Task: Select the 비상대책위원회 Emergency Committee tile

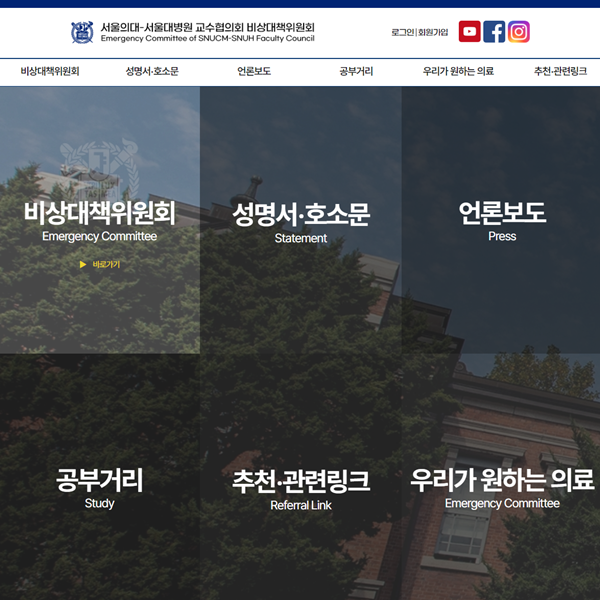Action: [100, 220]
